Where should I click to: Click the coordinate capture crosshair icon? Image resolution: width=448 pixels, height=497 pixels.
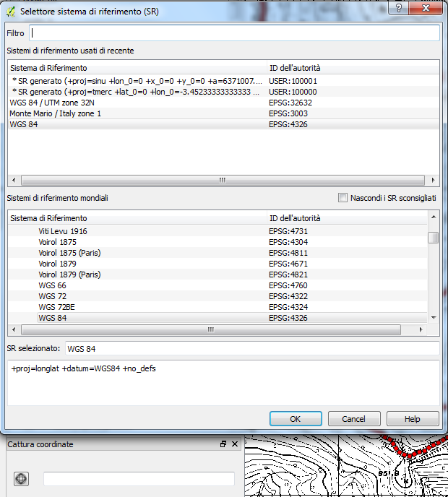(21, 479)
